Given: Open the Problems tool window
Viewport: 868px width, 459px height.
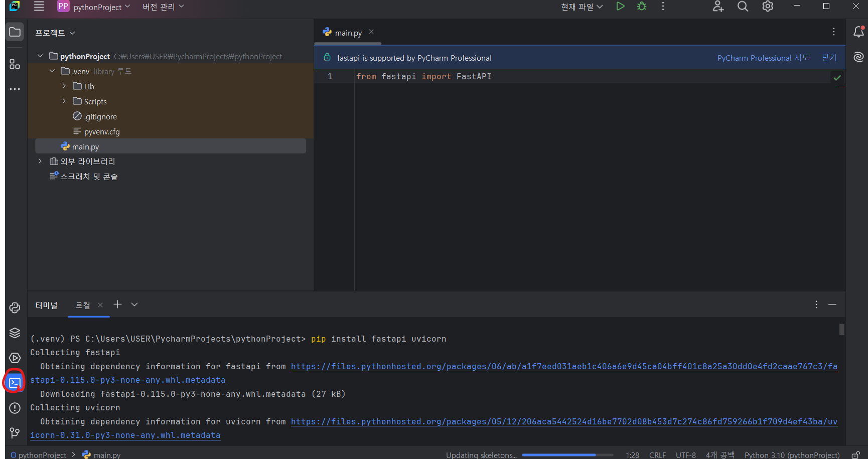Looking at the screenshot, I should [15, 408].
